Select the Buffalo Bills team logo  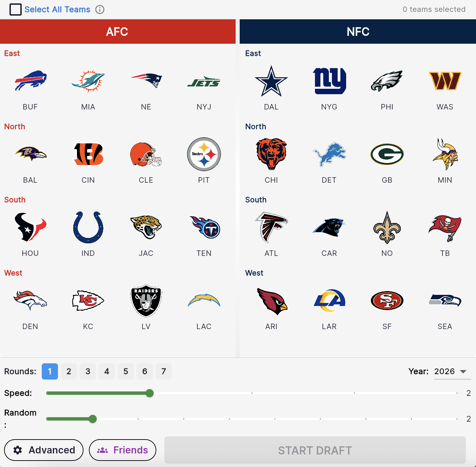tap(30, 81)
